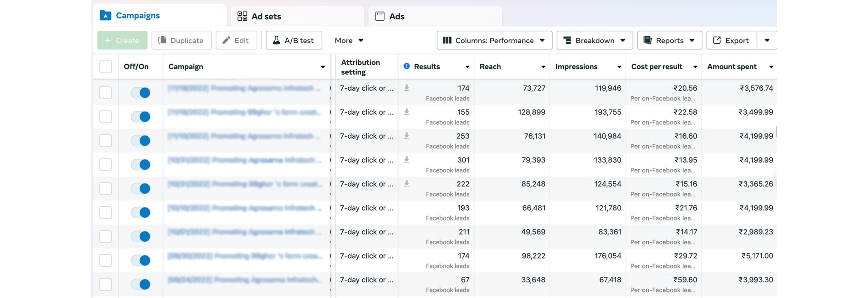Open the Amount spent column dropdown arrow
This screenshot has width=868, height=298.
[x=772, y=67]
